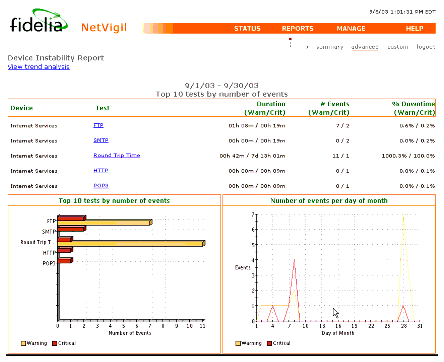Click the Number of events per day title

(329, 201)
